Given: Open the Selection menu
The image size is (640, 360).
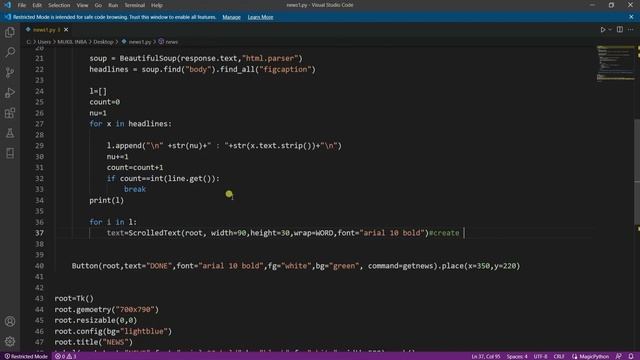Looking at the screenshot, I should point(59,5).
